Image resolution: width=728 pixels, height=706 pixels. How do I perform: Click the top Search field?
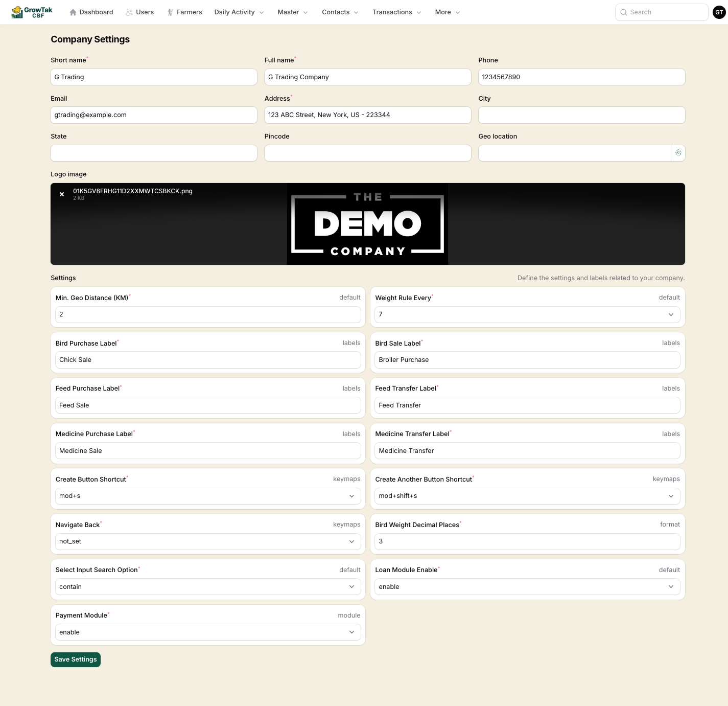[662, 12]
